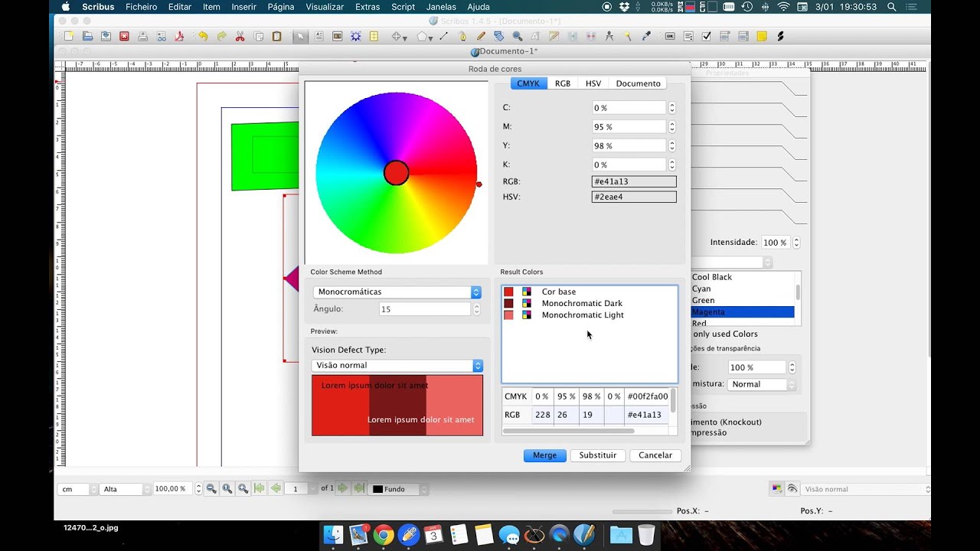Click the Scribus icon in the Dock
This screenshot has width=980, height=551.
pos(583,534)
